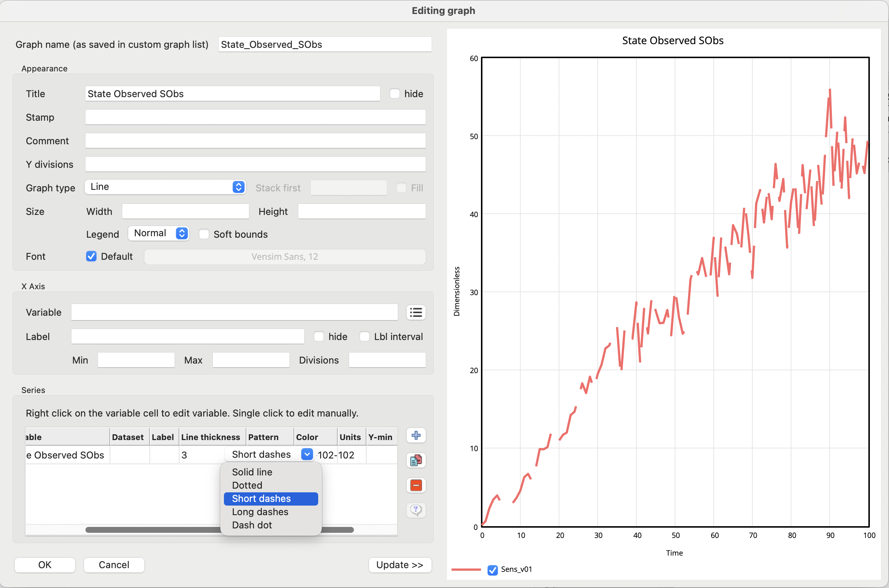
Task: Click the Comment input field
Action: tap(255, 141)
